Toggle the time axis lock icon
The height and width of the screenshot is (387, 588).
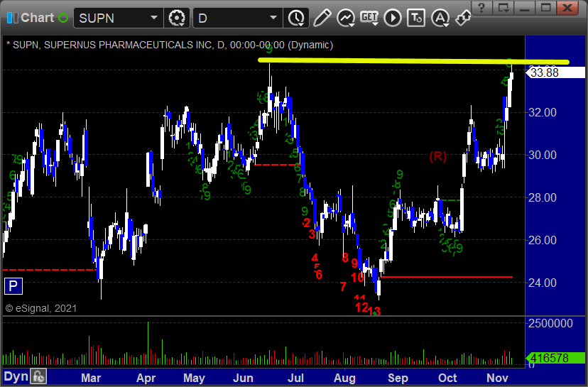pyautogui.click(x=38, y=376)
